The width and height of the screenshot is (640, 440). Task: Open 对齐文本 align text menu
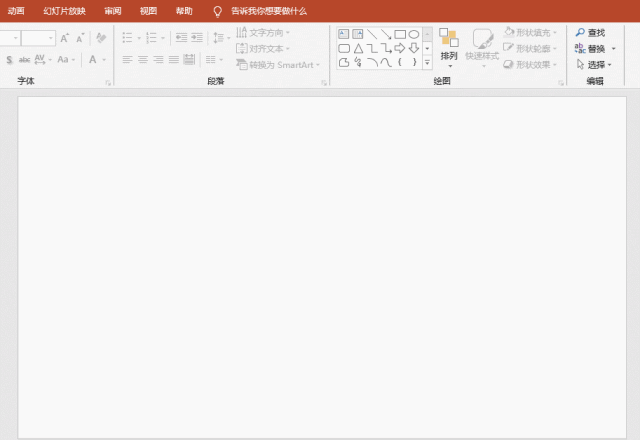(x=263, y=49)
